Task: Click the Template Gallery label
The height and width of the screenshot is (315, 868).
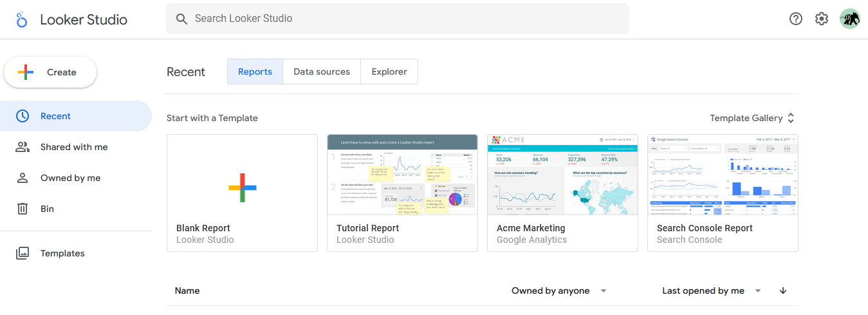Action: pyautogui.click(x=746, y=118)
